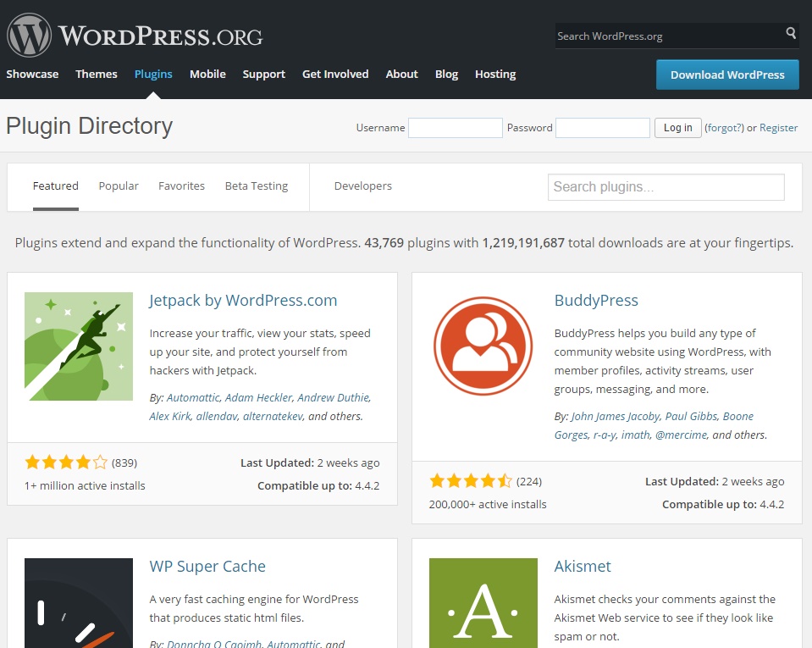
Task: Select the Plugins navigation item
Action: click(153, 74)
